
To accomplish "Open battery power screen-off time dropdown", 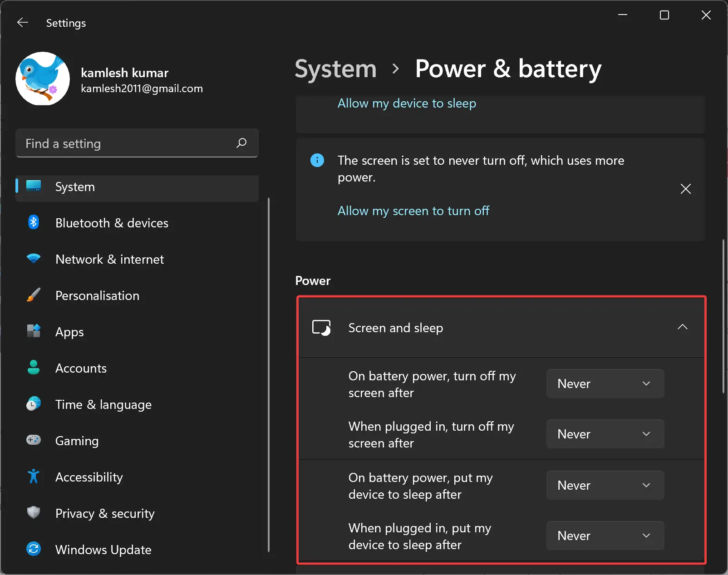I will [x=605, y=383].
